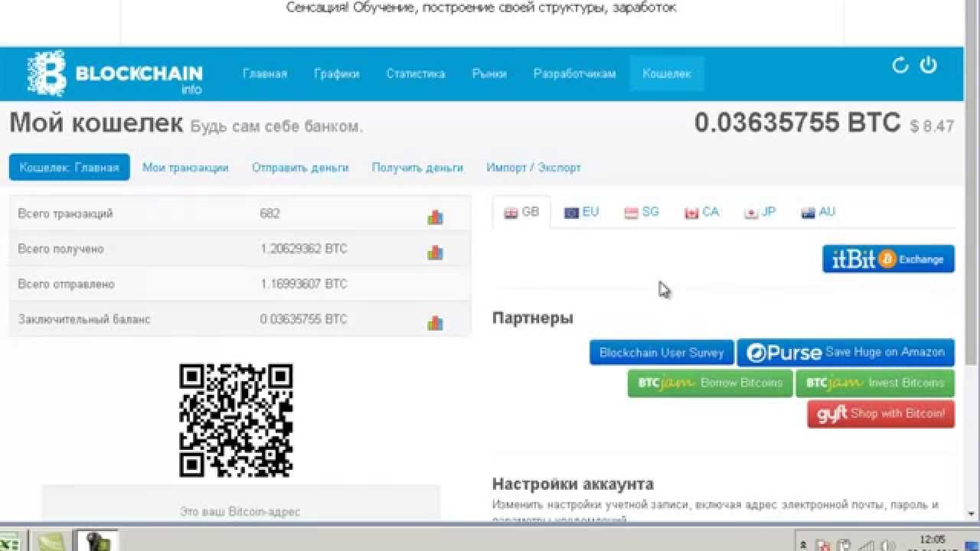The height and width of the screenshot is (551, 980).
Task: Click the $ 8.47 dollar value
Action: 932,126
